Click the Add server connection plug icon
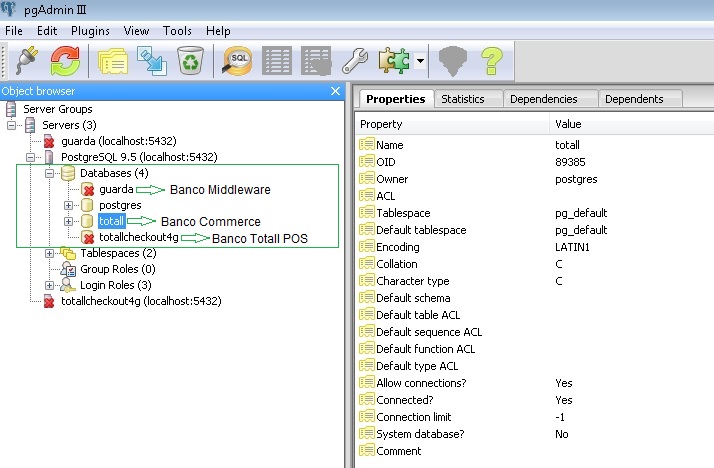 pos(27,60)
